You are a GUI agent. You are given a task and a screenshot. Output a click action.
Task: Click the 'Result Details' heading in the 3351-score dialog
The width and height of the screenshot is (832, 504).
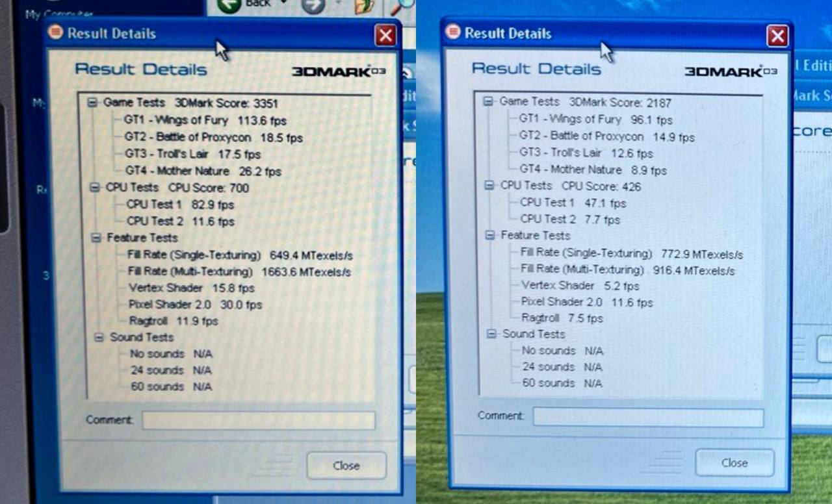pos(141,69)
